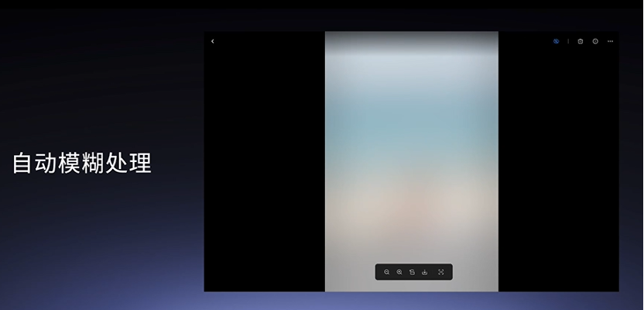Open the three-dots more options menu

[x=610, y=41]
